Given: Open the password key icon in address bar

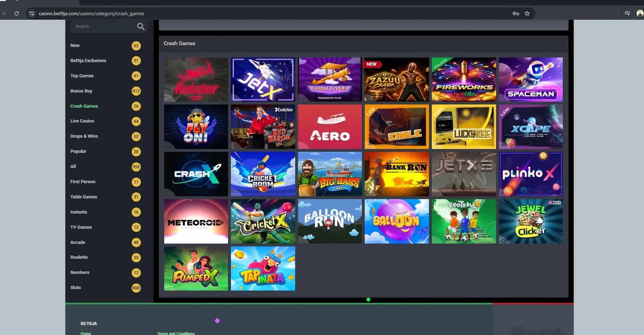Looking at the screenshot, I should (x=516, y=13).
